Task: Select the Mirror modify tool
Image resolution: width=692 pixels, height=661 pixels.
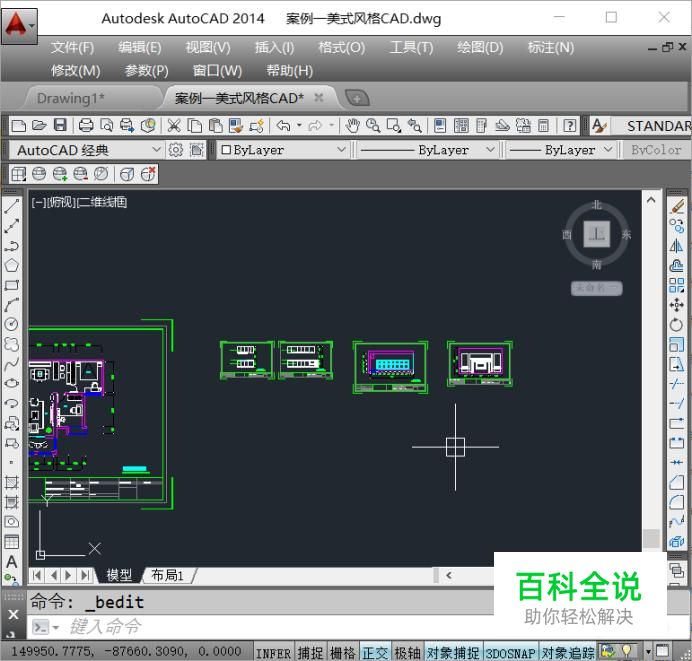Action: tap(677, 246)
